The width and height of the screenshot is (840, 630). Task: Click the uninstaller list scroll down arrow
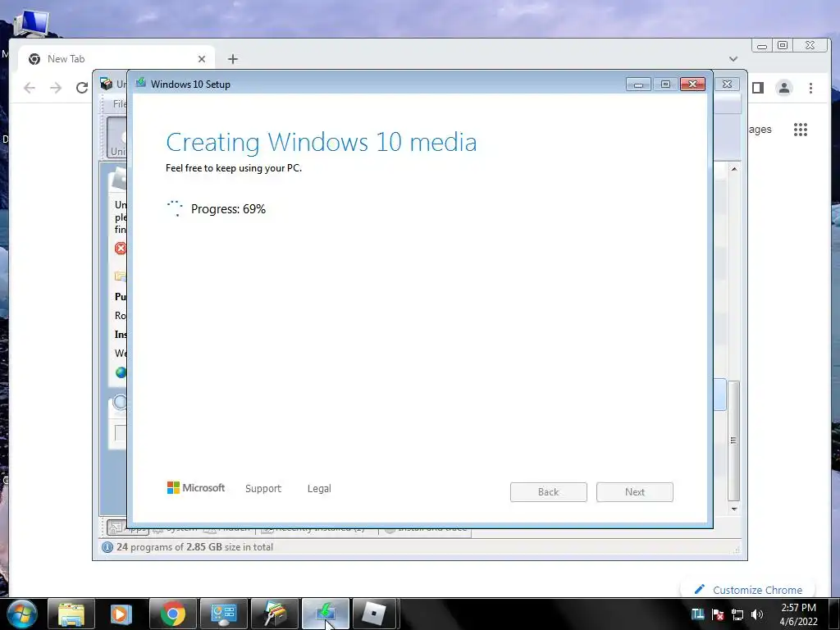coord(734,509)
